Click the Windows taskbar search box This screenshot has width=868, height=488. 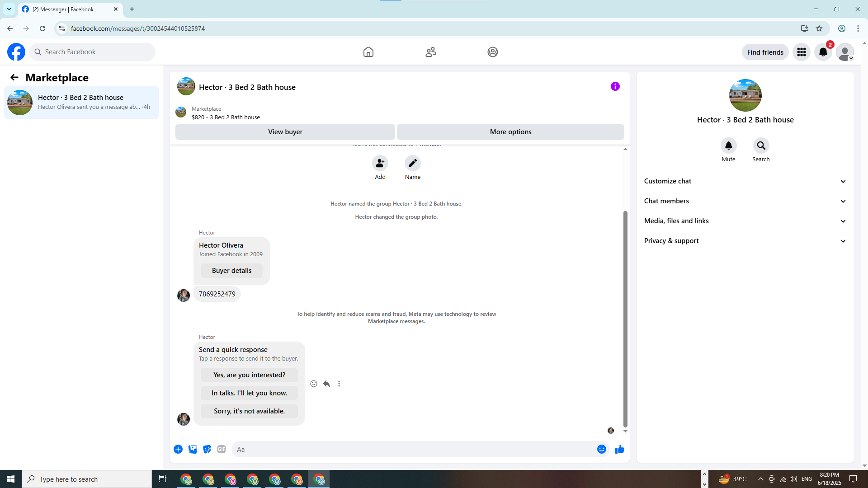click(x=87, y=479)
